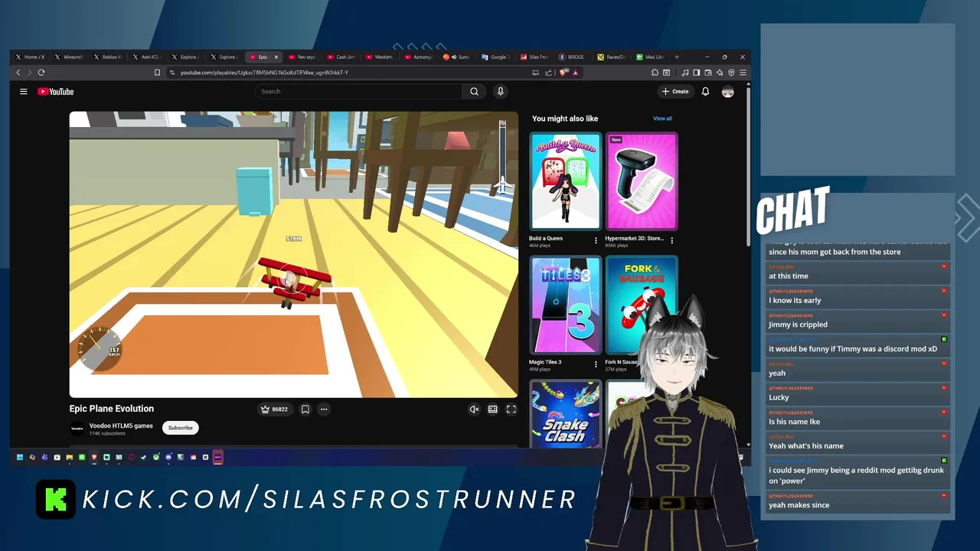The width and height of the screenshot is (980, 551).
Task: Switch to the Mad Libs tab
Action: point(652,57)
